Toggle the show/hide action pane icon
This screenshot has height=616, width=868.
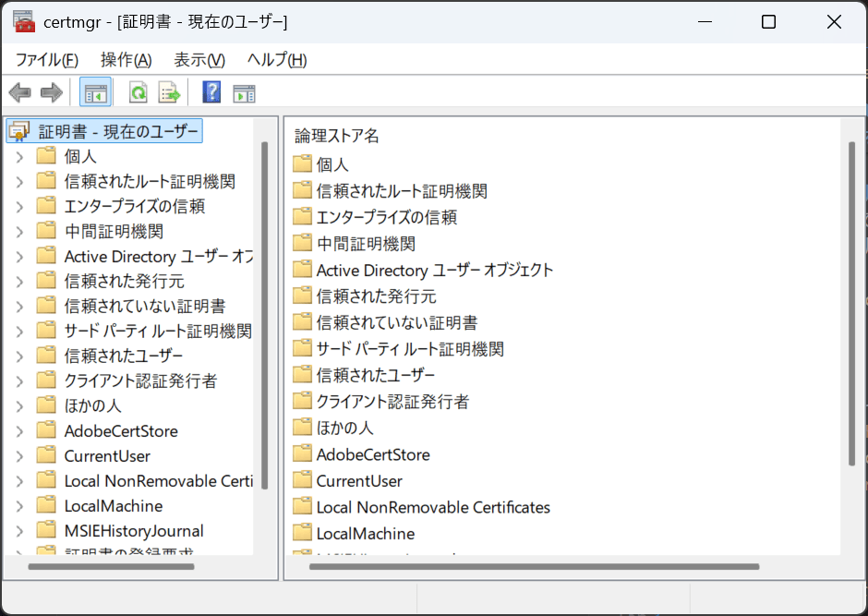tap(244, 92)
